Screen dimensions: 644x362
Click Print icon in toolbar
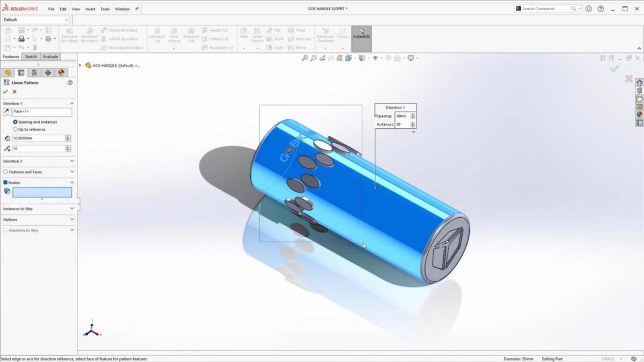point(21,39)
